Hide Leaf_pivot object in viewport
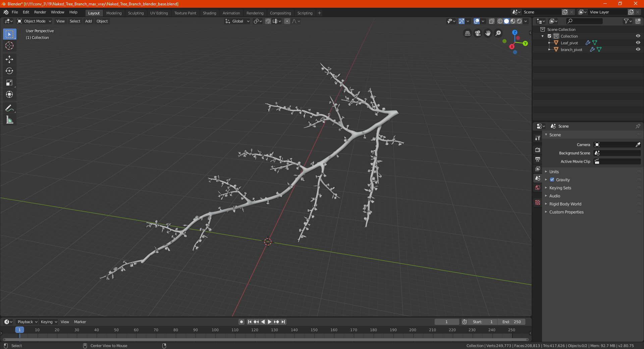Image resolution: width=644 pixels, height=349 pixels. click(x=638, y=43)
